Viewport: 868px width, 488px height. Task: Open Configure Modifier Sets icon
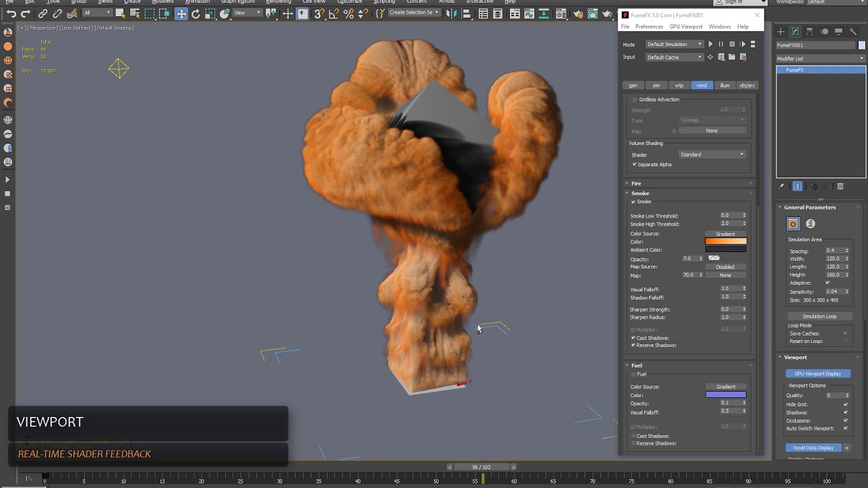[840, 186]
